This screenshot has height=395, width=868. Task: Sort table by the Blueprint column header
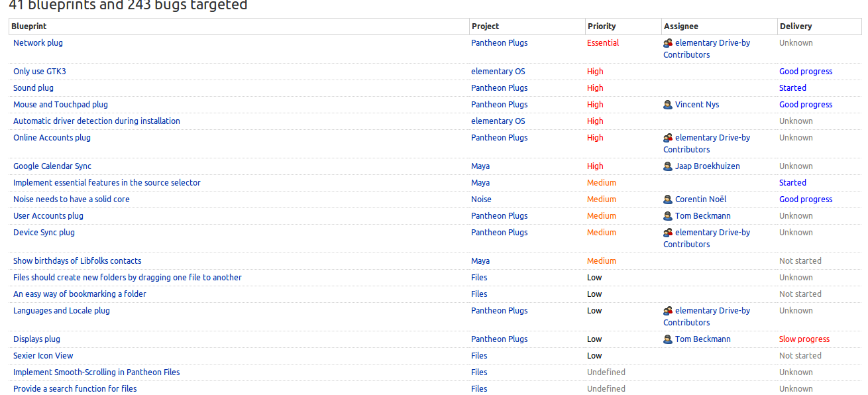[x=29, y=27]
